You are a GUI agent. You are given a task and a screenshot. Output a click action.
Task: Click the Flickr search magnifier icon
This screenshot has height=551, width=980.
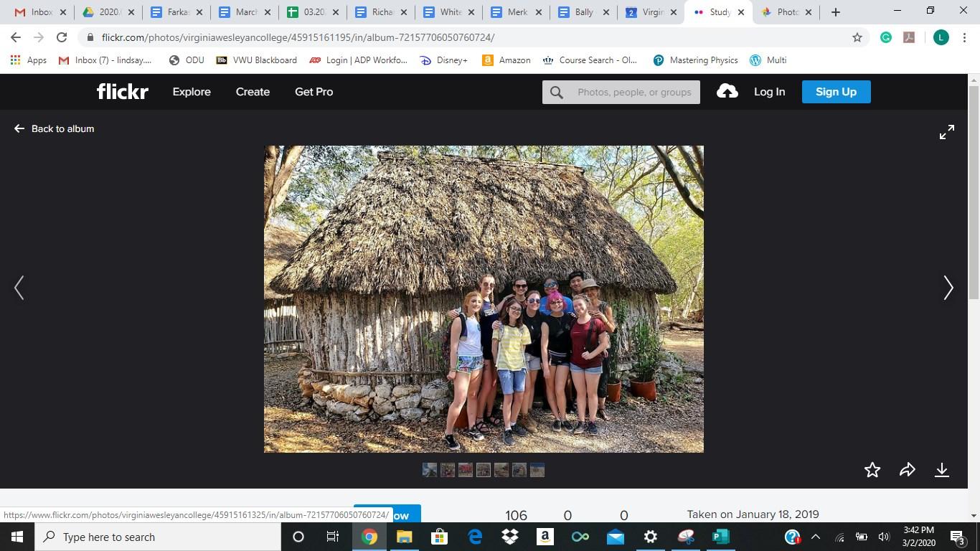(557, 92)
